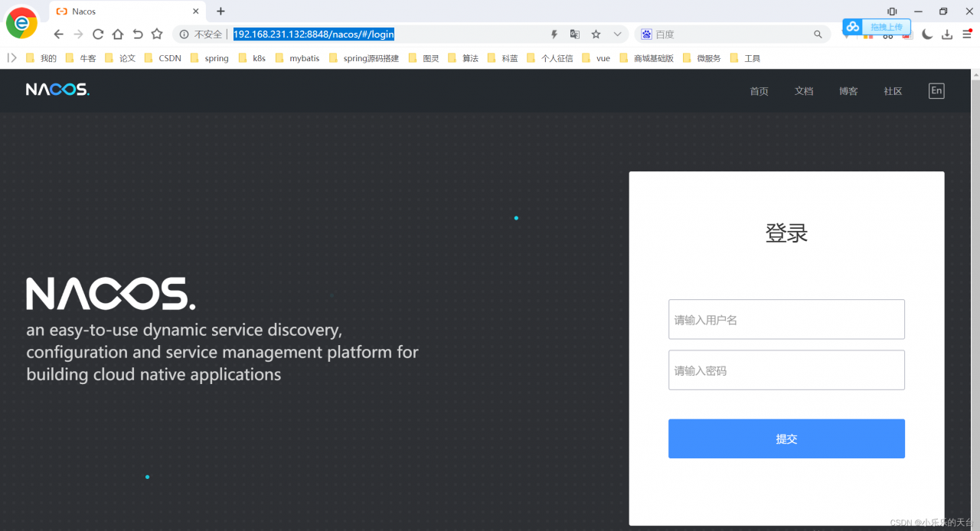
Task: Go to 首页 in the Nacos nav
Action: point(759,91)
